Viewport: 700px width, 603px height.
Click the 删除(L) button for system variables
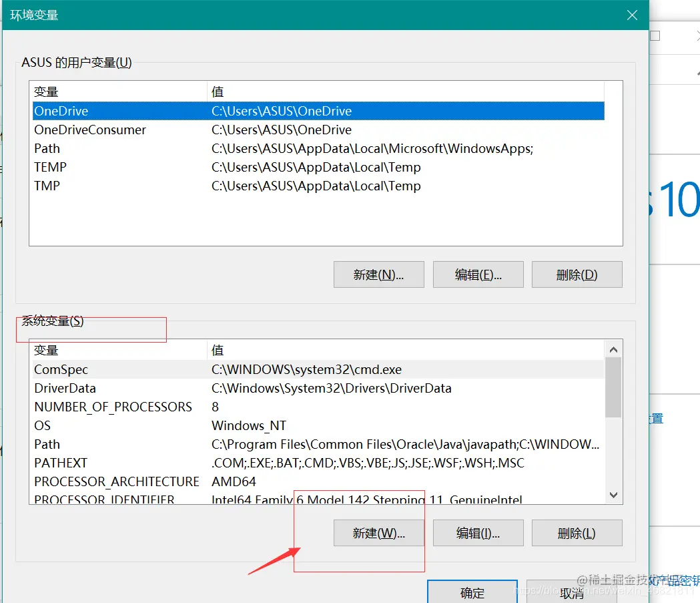point(577,532)
